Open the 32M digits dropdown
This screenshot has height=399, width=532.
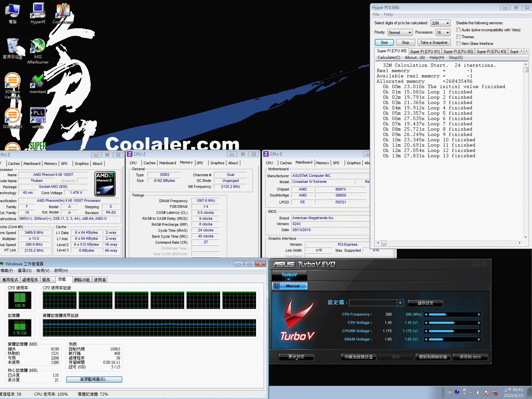tap(440, 23)
